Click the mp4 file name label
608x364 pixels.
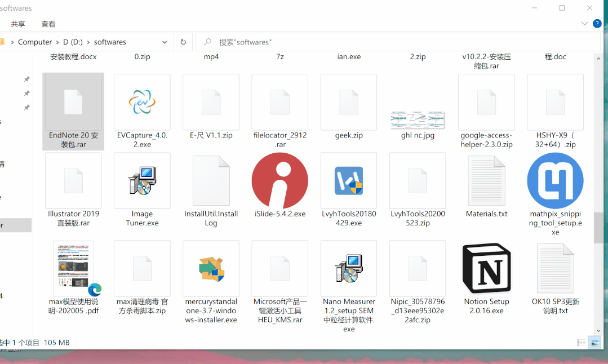click(x=211, y=56)
